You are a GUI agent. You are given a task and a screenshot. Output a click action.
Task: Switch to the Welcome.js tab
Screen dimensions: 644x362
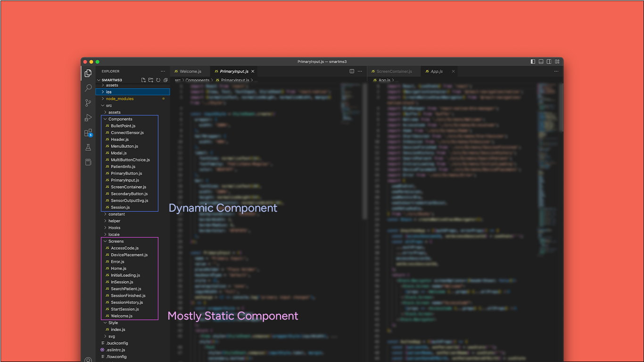[x=190, y=71]
